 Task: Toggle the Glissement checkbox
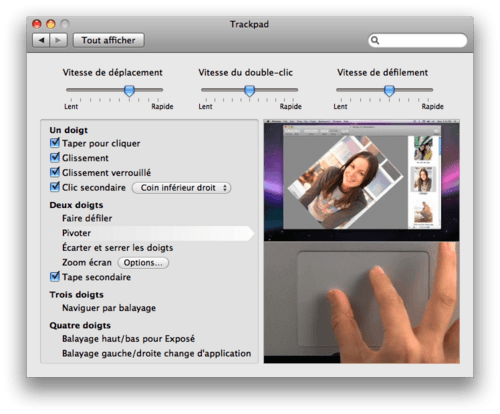[x=55, y=157]
